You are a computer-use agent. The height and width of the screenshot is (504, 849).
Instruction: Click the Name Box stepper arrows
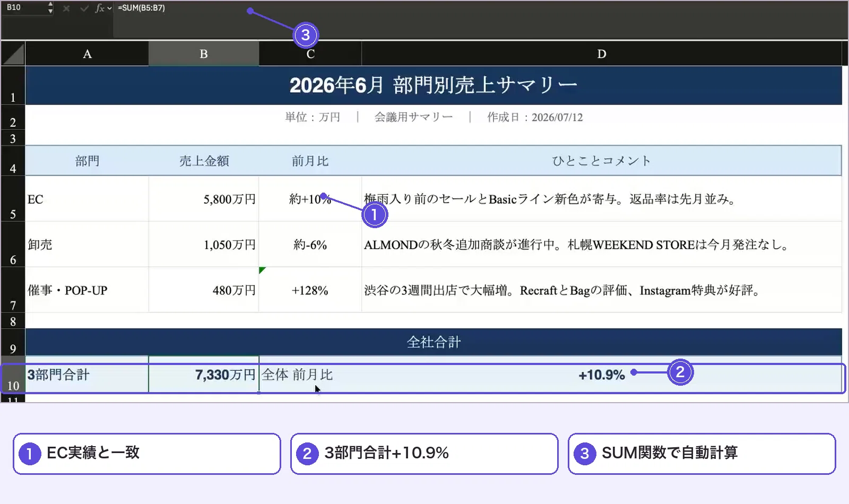[50, 8]
